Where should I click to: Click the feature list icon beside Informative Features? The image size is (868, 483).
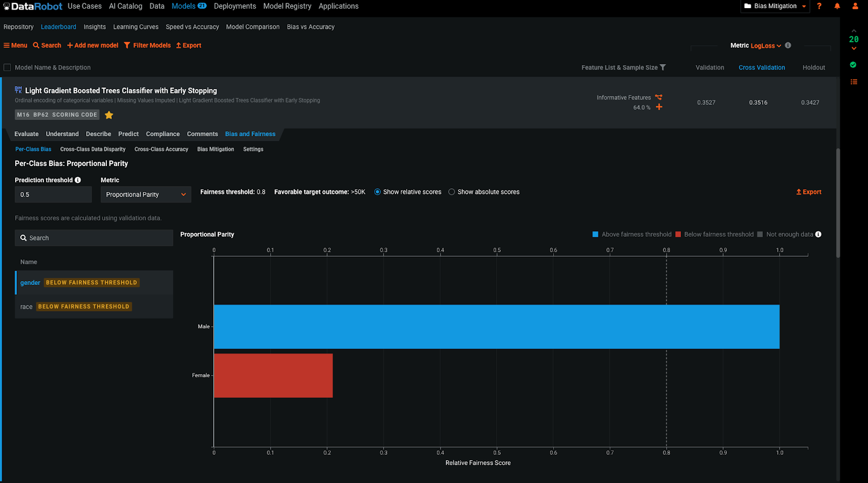click(x=659, y=98)
